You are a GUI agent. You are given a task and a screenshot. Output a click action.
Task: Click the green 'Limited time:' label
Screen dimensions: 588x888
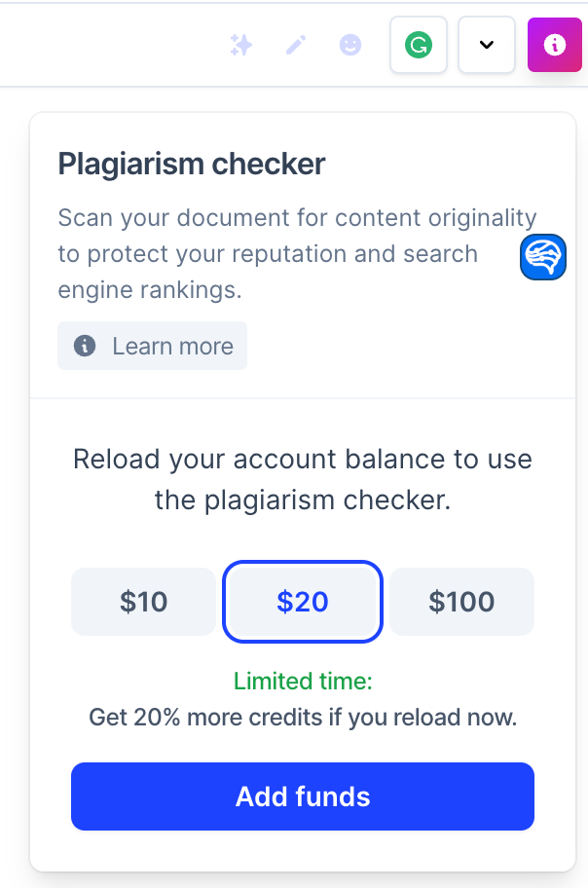pyautogui.click(x=303, y=682)
